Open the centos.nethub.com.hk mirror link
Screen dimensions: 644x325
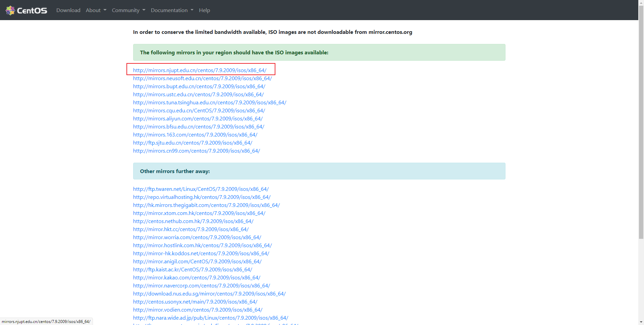click(193, 221)
